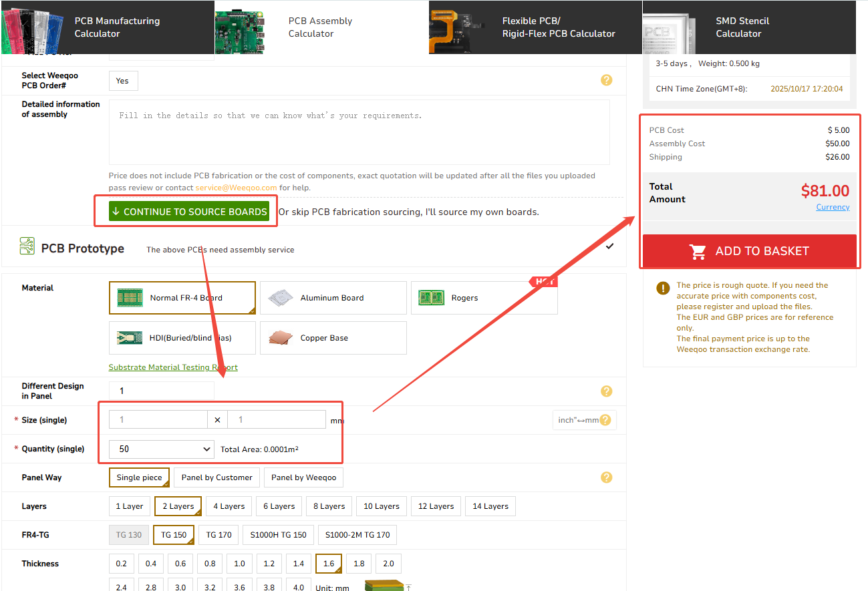
Task: Click help icon in Panel Way row
Action: pyautogui.click(x=606, y=477)
